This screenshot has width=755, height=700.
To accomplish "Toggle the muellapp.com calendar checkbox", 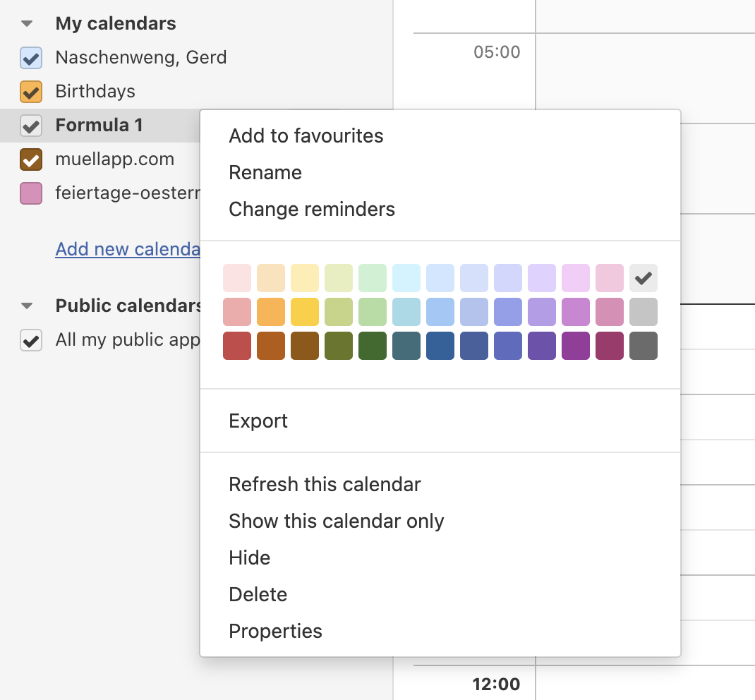I will (31, 159).
